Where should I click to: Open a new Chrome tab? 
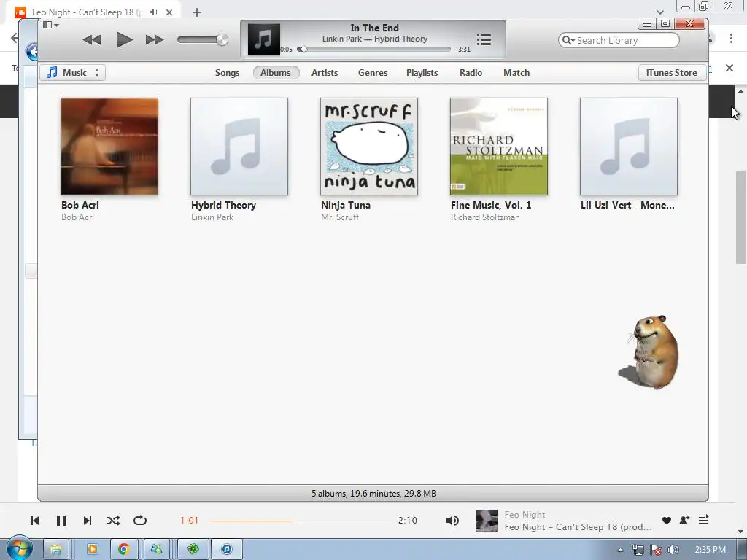point(197,12)
